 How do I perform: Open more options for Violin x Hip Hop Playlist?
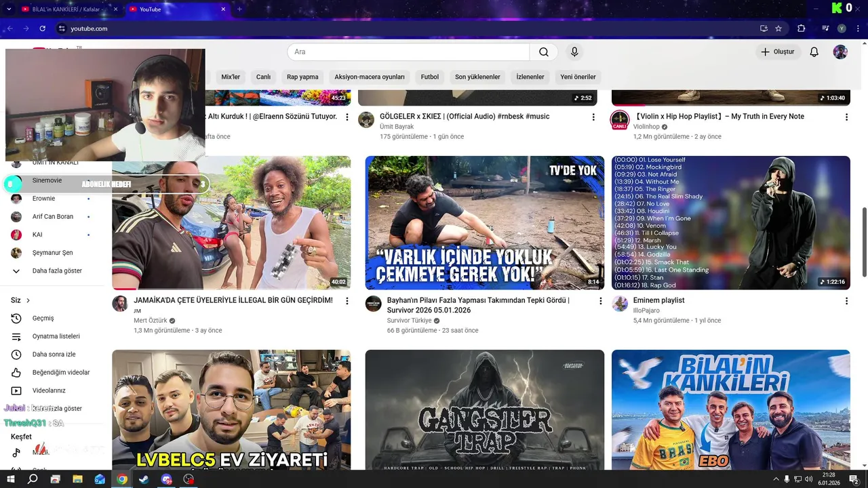[846, 117]
